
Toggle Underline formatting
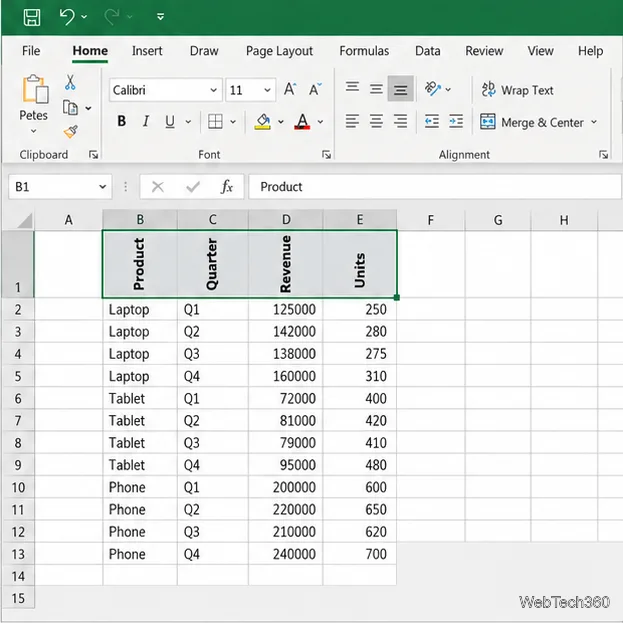tap(170, 122)
